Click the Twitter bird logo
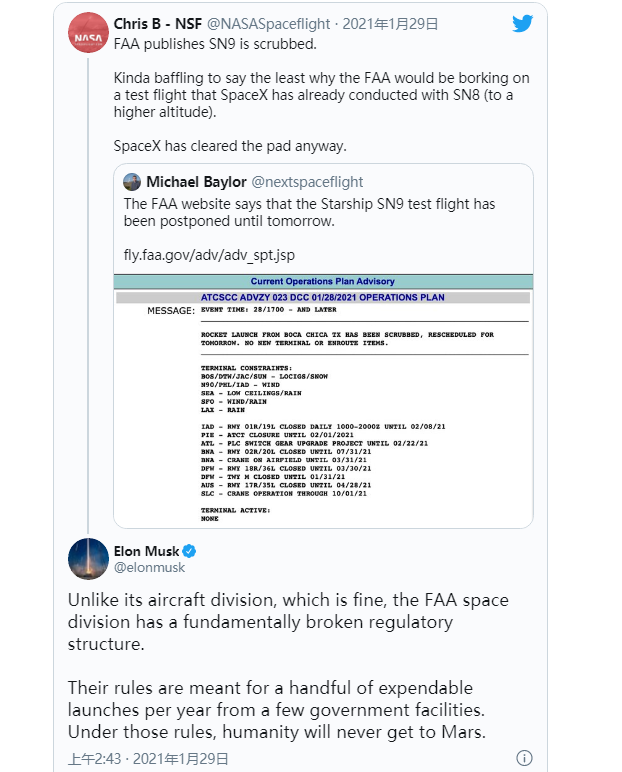 pos(522,23)
